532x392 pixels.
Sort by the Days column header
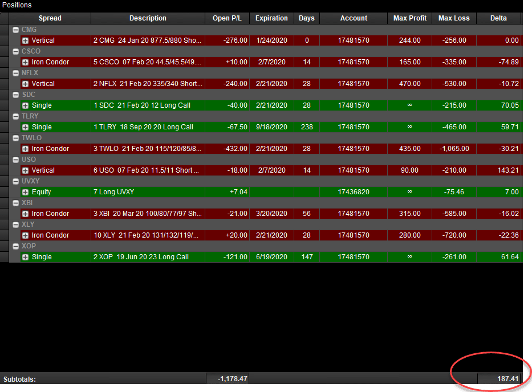point(307,18)
